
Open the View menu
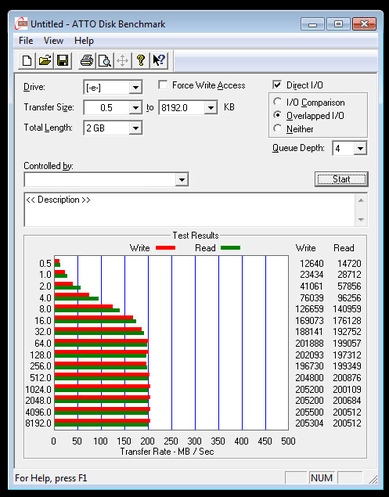(x=53, y=41)
